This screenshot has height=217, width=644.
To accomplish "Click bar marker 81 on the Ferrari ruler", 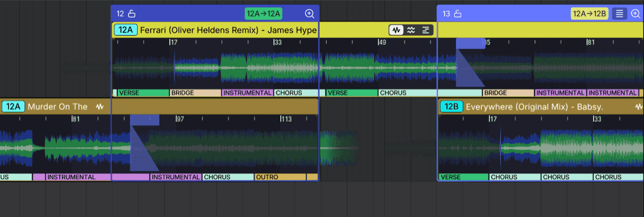I will pos(591,42).
